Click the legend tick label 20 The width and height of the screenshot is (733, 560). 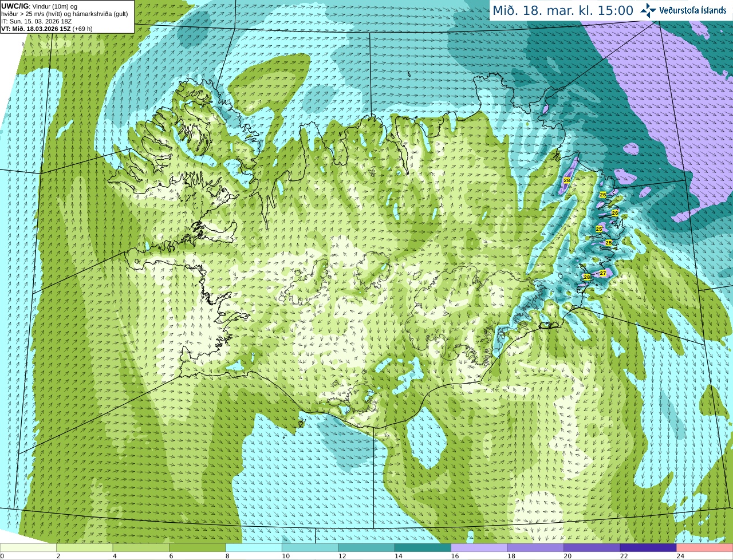(x=568, y=556)
